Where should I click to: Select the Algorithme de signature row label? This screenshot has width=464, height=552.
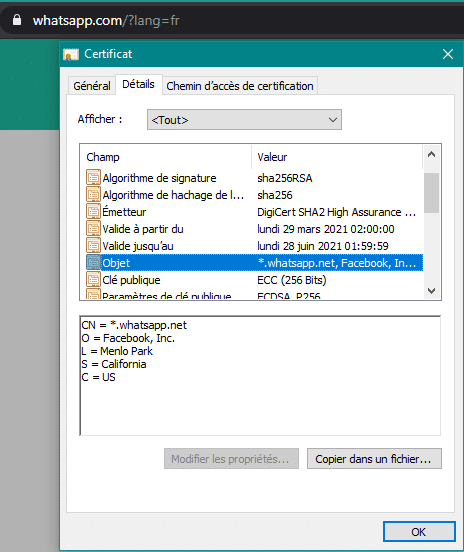click(159, 178)
